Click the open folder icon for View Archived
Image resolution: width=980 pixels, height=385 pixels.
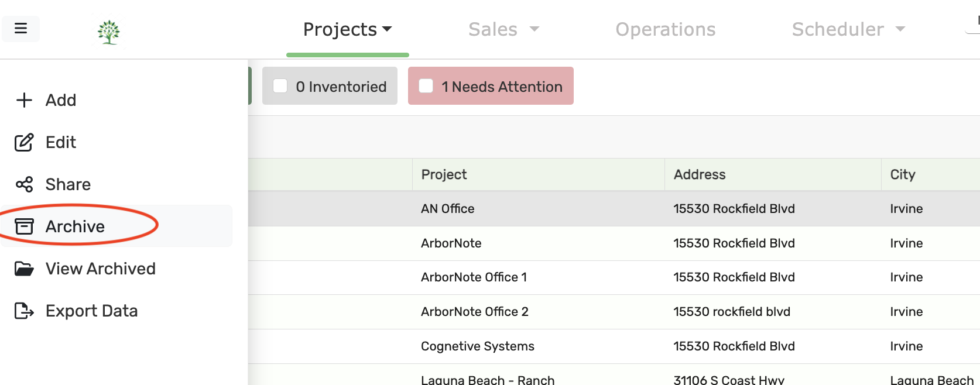click(x=24, y=269)
